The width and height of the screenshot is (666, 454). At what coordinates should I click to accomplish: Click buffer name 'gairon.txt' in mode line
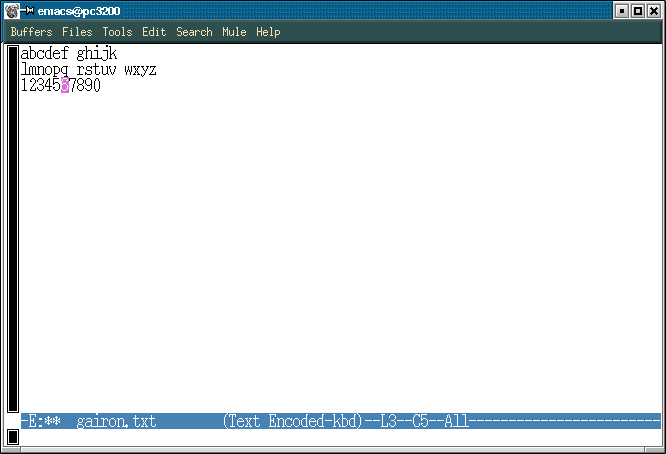pyautogui.click(x=116, y=421)
